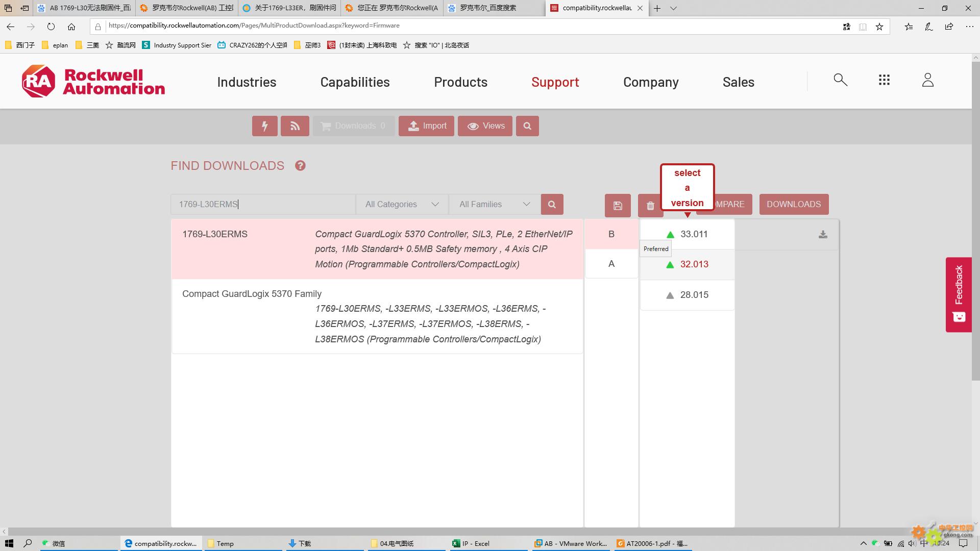This screenshot has width=980, height=551.
Task: Open the Support menu in navigation
Action: coord(555,82)
